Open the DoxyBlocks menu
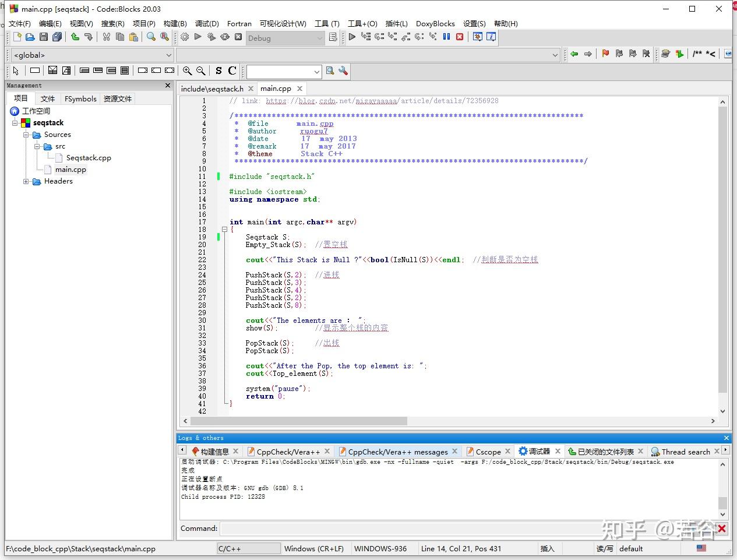 435,23
